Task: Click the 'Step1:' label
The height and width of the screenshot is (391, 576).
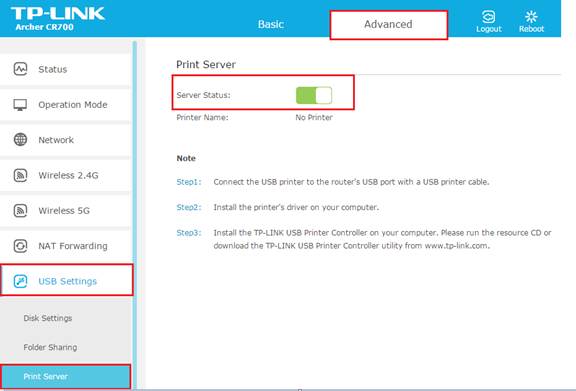Action: [189, 182]
